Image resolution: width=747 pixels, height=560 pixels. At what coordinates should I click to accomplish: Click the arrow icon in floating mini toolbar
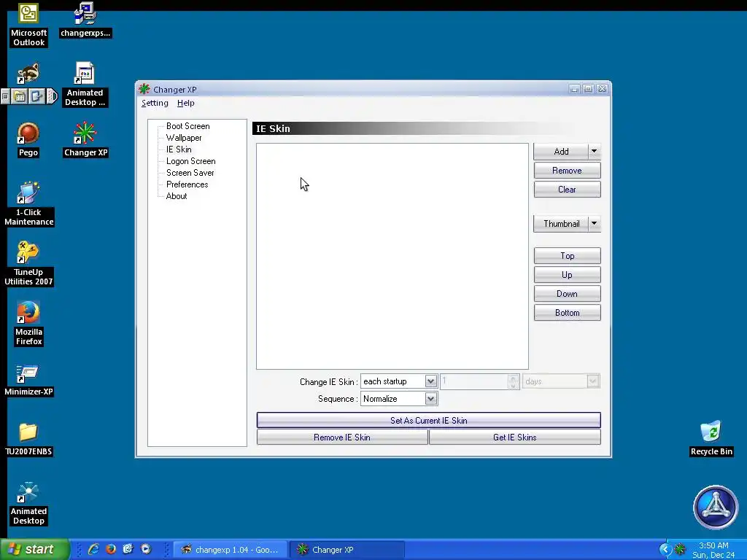[x=36, y=97]
